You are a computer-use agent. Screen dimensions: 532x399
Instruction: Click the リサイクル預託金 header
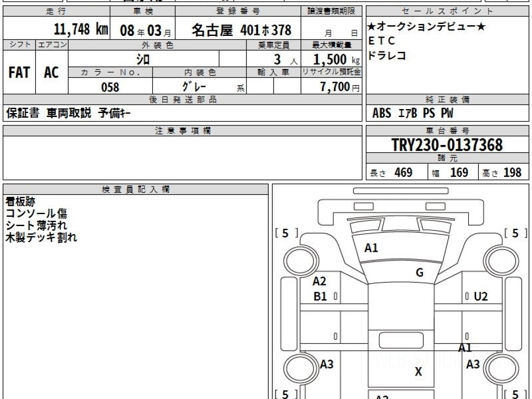tap(332, 72)
